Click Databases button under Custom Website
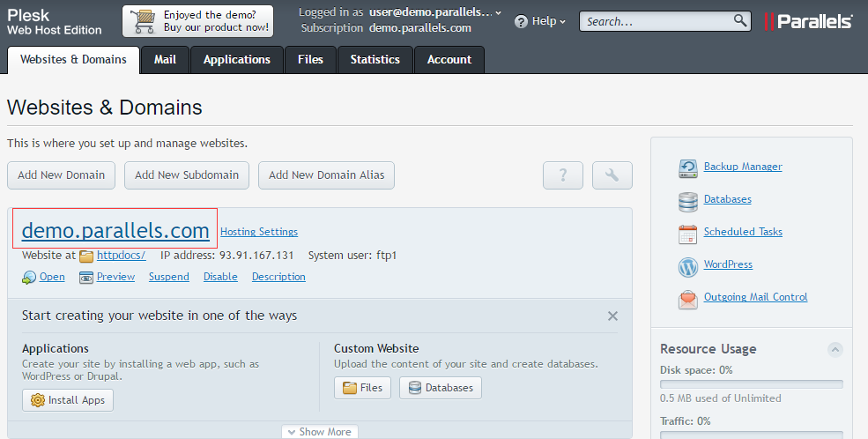This screenshot has width=868, height=439. click(441, 388)
